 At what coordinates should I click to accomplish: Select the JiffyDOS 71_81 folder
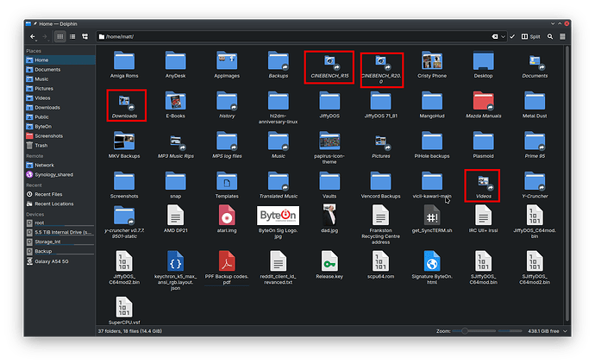380,105
